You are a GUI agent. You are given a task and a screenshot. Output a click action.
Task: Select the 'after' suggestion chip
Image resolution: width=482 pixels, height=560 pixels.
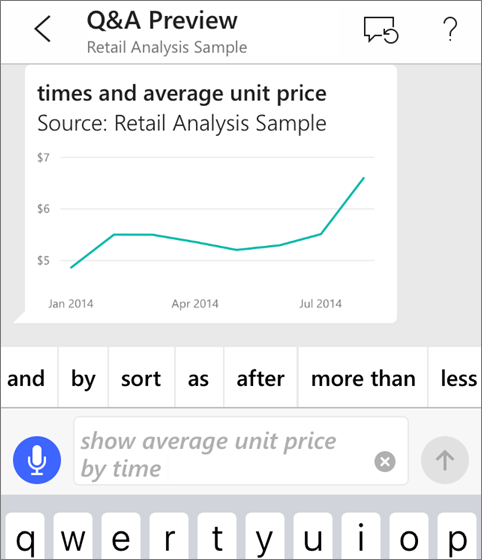tap(261, 378)
